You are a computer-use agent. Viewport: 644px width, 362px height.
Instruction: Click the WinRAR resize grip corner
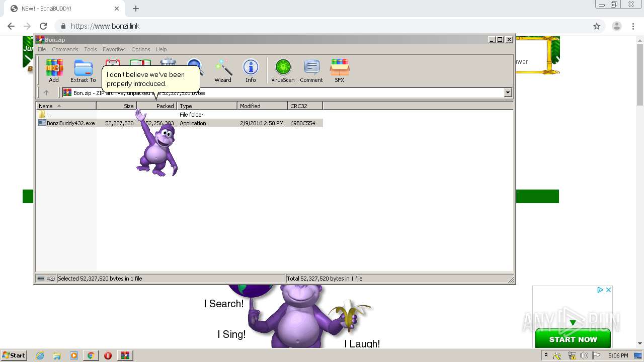point(510,280)
